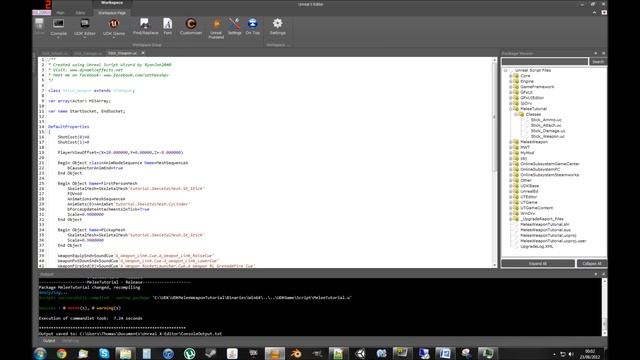Click the Collapse All button
The image size is (640, 360).
coord(591,264)
